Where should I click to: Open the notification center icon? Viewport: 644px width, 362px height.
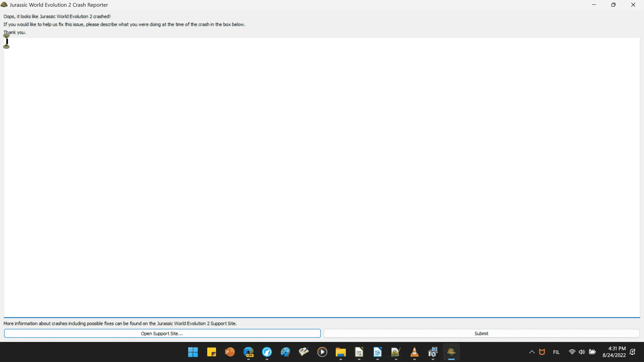pos(633,352)
